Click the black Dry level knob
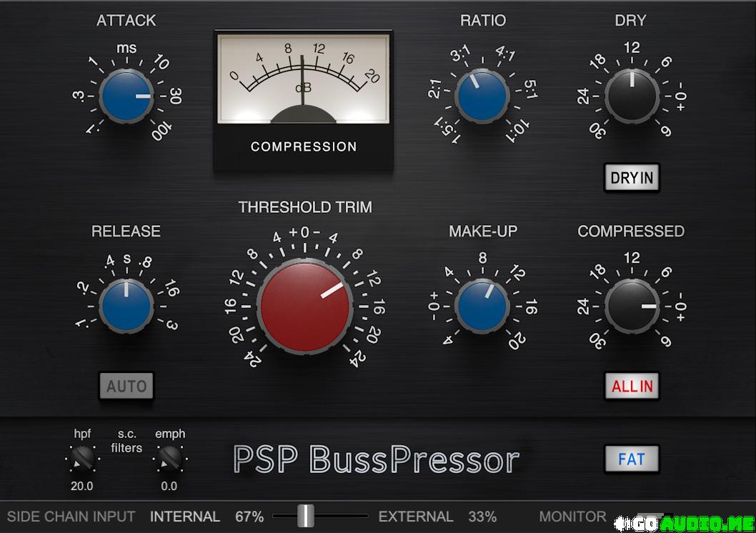Viewport: 756px width, 533px height. (x=632, y=96)
